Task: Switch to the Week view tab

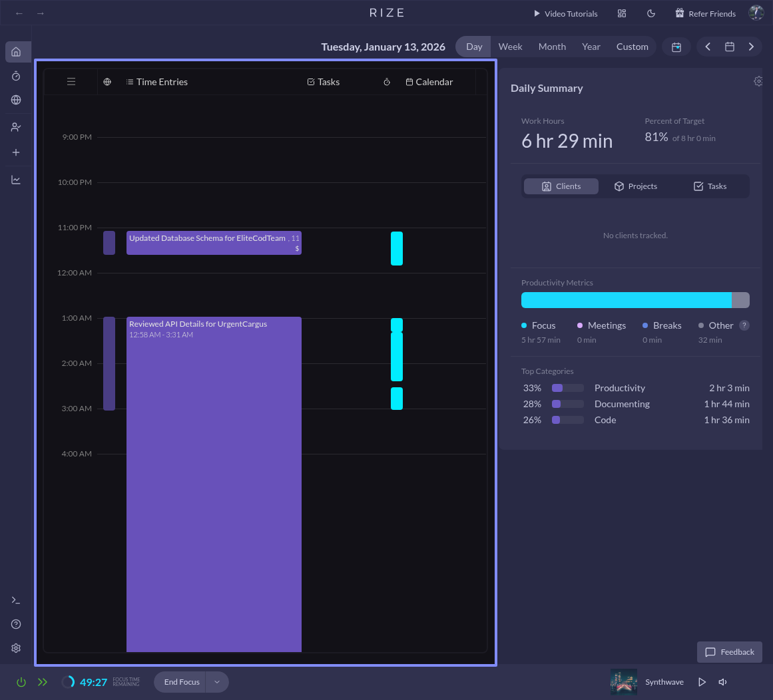Action: [510, 47]
